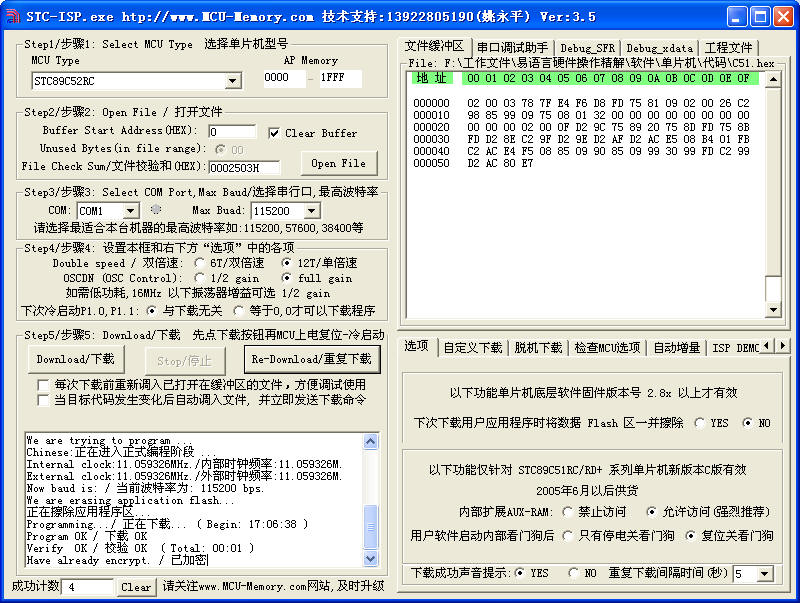800x603 pixels.
Task: Choose 1/2 gain oscillator option
Action: [x=199, y=278]
